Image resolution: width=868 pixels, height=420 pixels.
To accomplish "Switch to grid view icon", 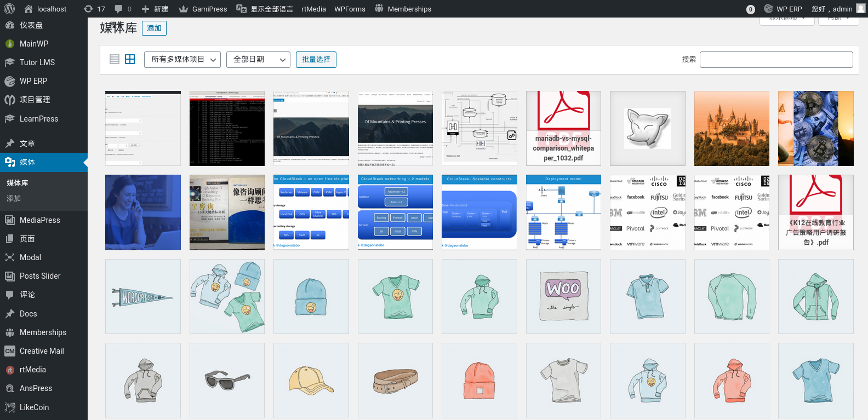I will (130, 59).
